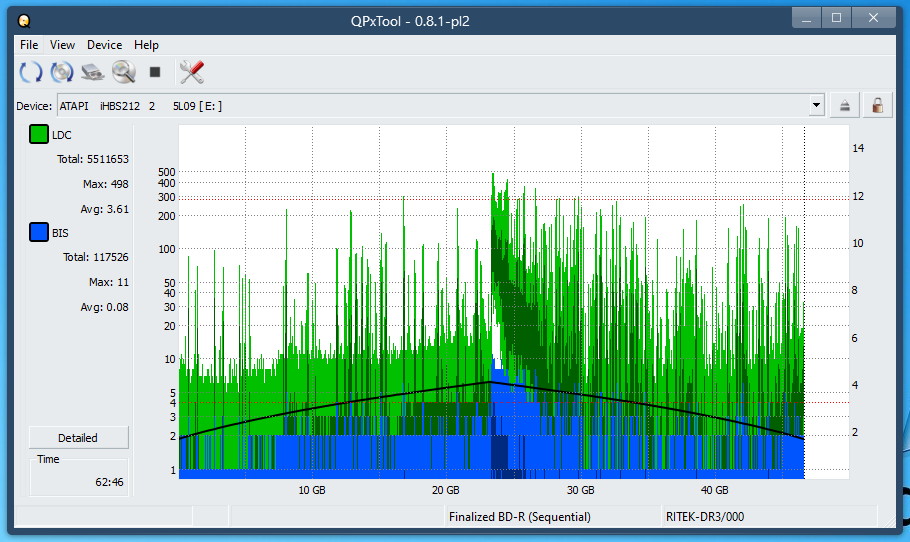Eject the disc tray with eject icon

point(846,105)
